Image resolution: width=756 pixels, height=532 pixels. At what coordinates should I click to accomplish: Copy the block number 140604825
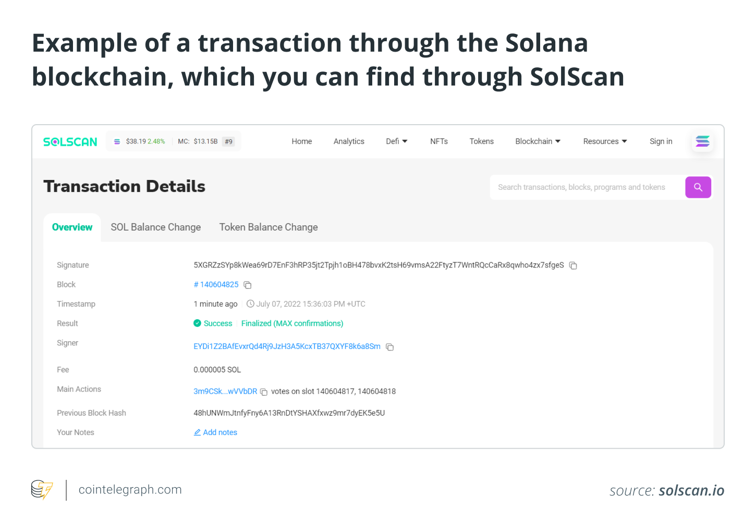click(248, 285)
